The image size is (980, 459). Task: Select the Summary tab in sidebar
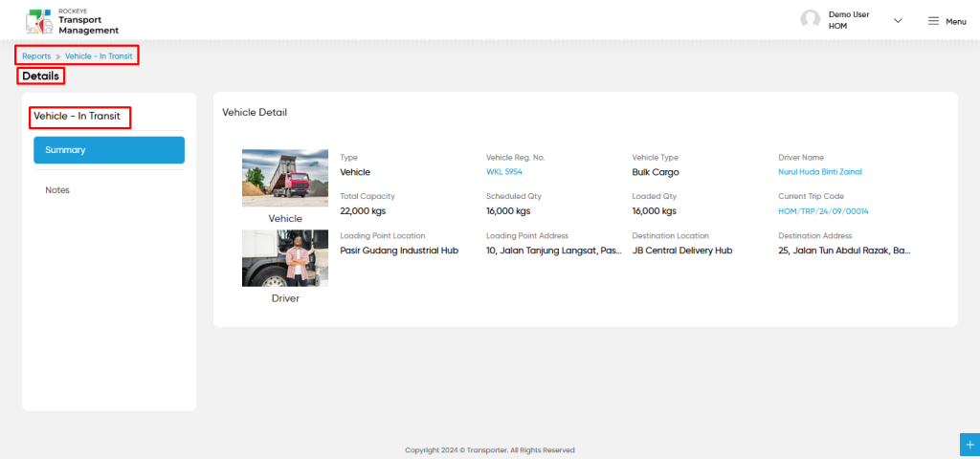click(109, 150)
